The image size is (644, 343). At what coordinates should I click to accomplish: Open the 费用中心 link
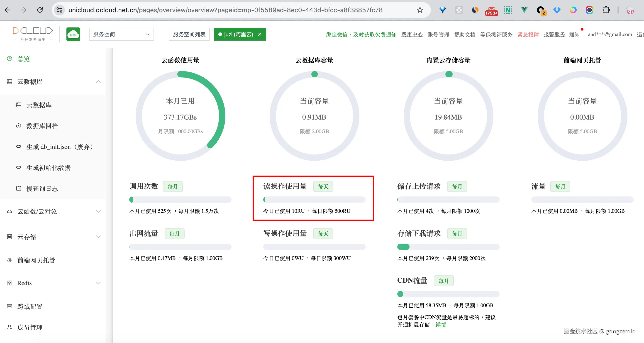pyautogui.click(x=412, y=34)
